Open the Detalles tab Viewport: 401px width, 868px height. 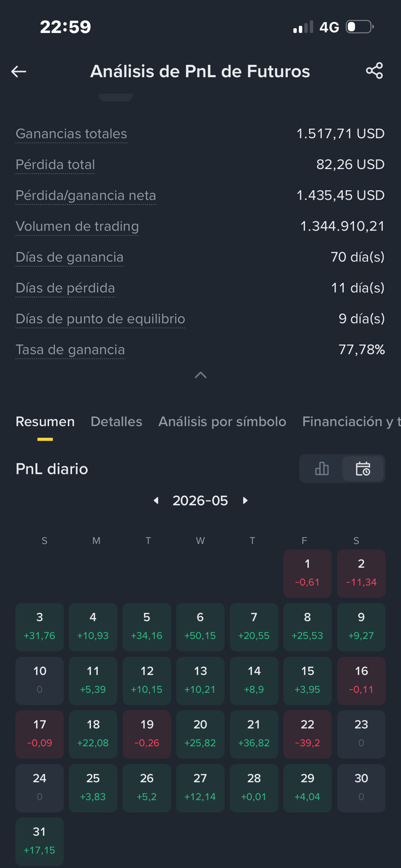click(x=116, y=421)
